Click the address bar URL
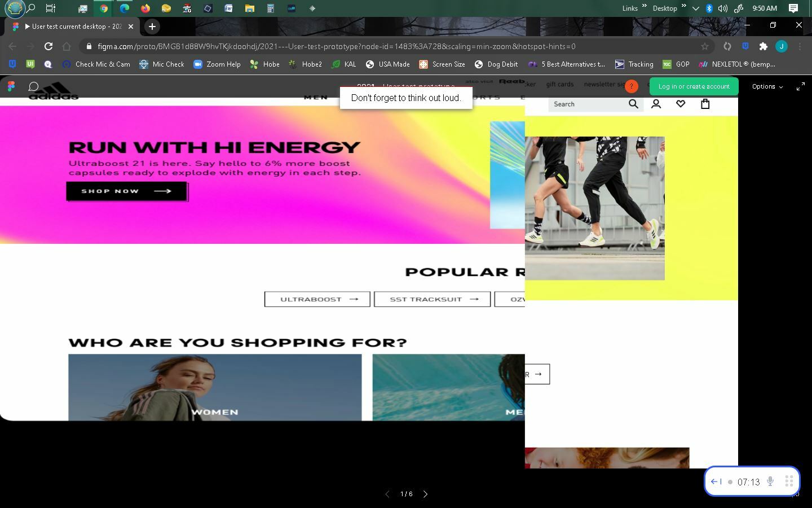 pyautogui.click(x=337, y=46)
